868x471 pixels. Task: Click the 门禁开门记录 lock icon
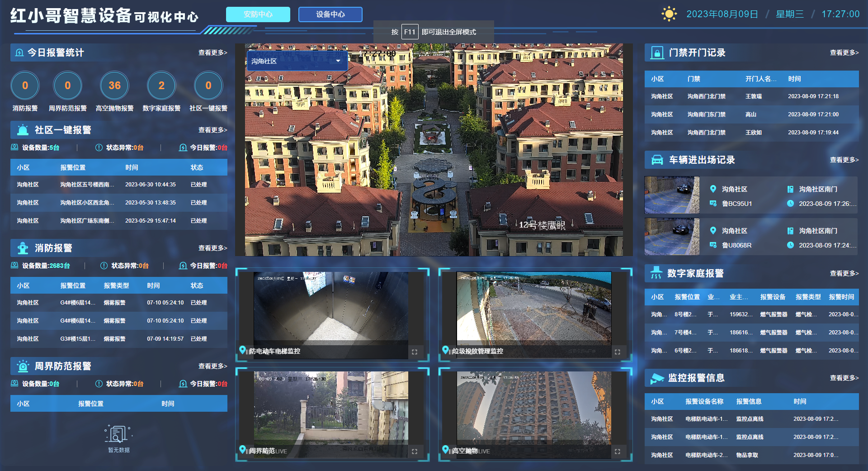coord(656,53)
